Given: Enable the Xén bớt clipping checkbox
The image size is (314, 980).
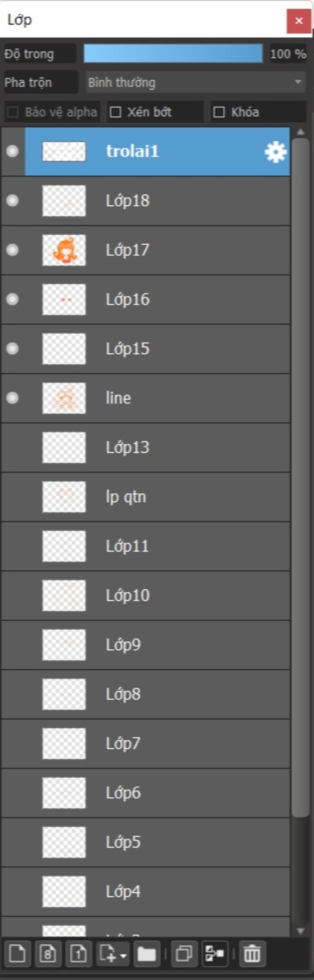Looking at the screenshot, I should [x=115, y=112].
